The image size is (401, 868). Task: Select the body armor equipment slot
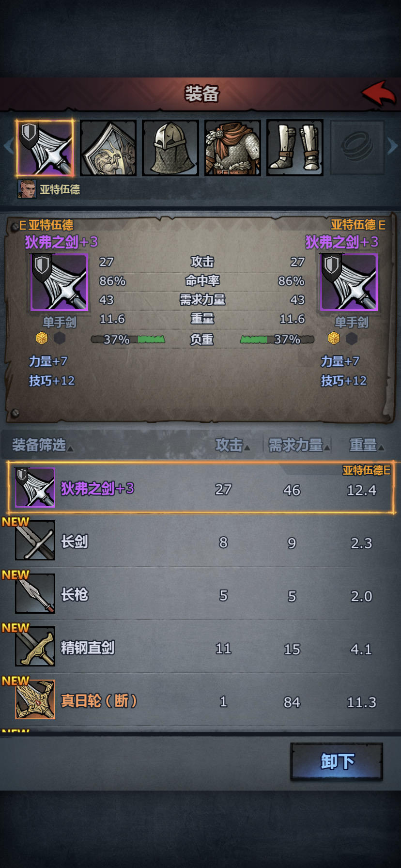coord(232,148)
